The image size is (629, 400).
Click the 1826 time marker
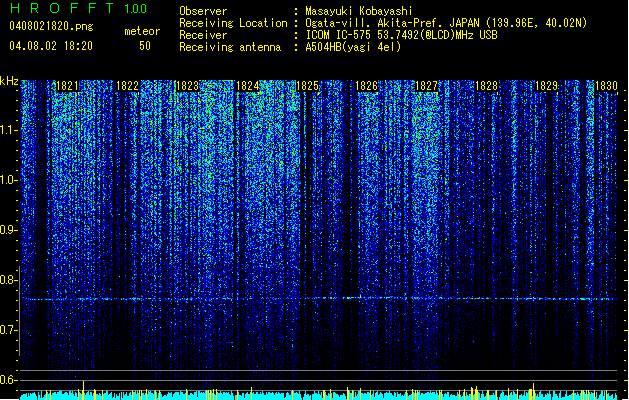tap(367, 86)
